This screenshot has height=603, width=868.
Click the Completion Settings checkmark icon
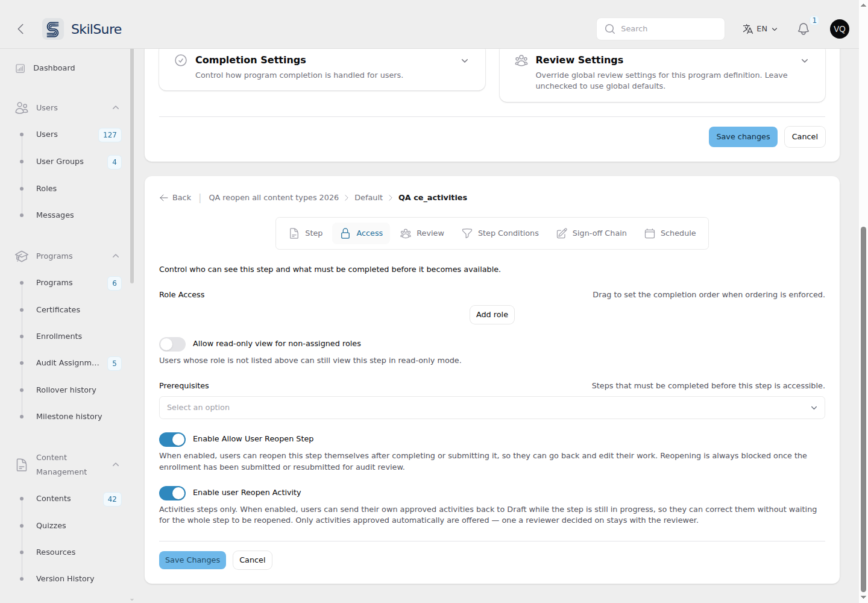181,60
